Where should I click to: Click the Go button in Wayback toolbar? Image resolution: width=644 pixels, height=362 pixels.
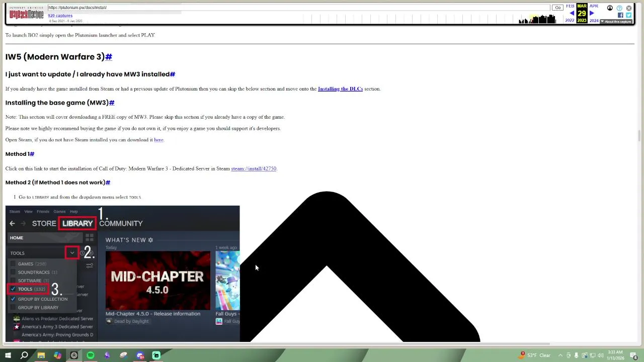click(557, 8)
